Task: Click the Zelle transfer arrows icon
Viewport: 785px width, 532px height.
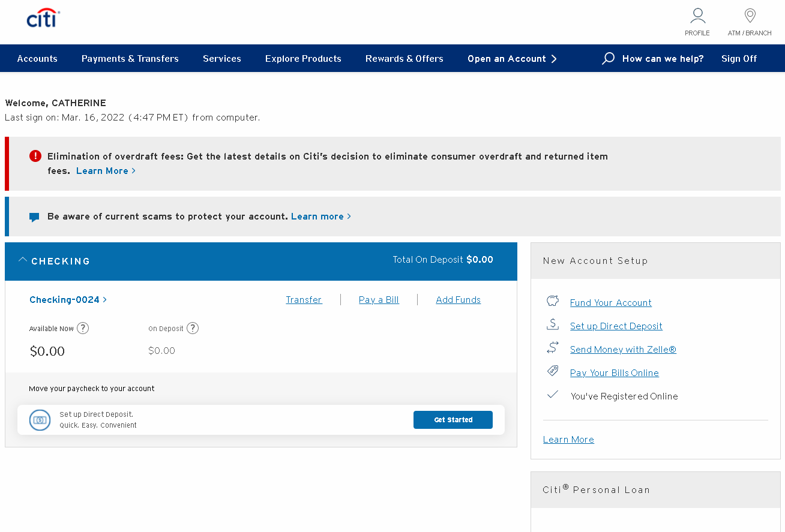Action: (553, 348)
